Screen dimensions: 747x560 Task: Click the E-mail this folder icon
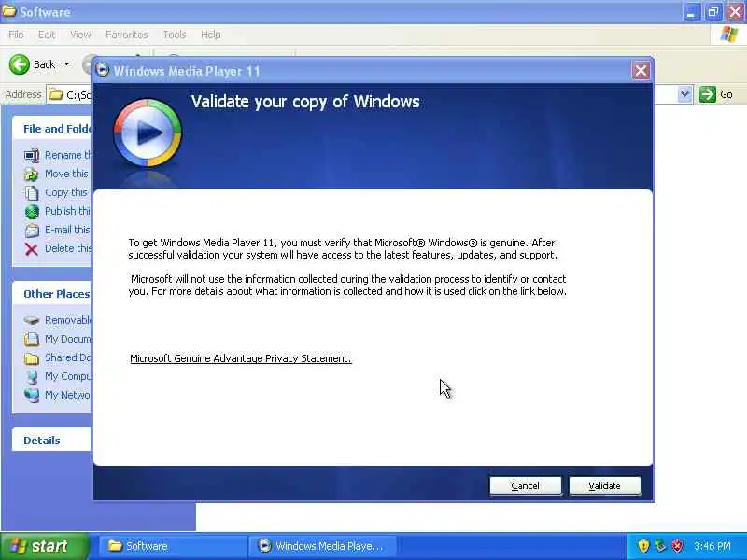coord(32,230)
